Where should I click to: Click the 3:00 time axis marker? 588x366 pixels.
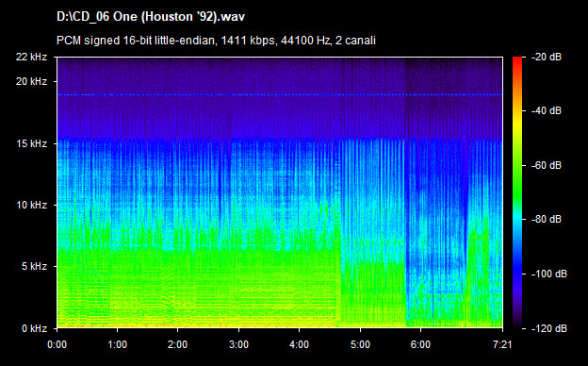(238, 344)
